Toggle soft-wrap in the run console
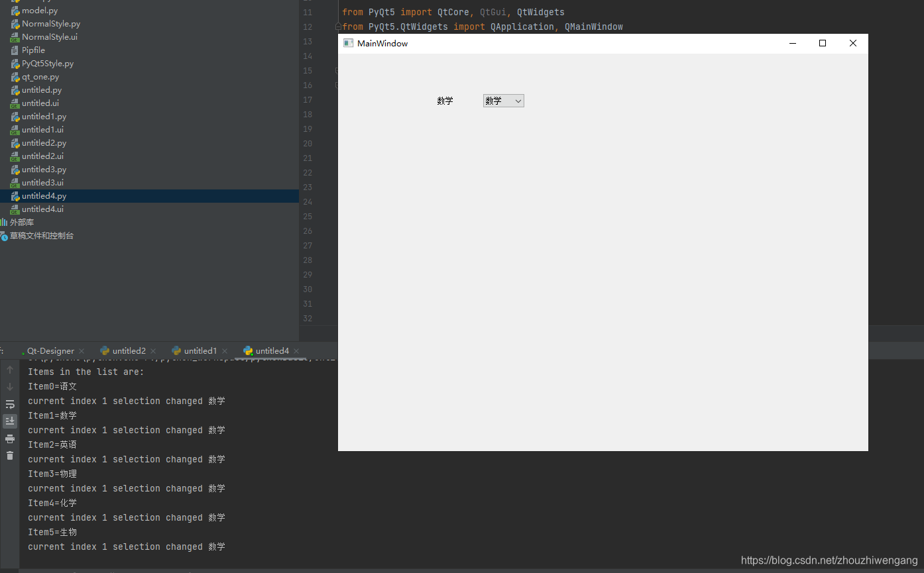Image resolution: width=924 pixels, height=573 pixels. pyautogui.click(x=10, y=403)
